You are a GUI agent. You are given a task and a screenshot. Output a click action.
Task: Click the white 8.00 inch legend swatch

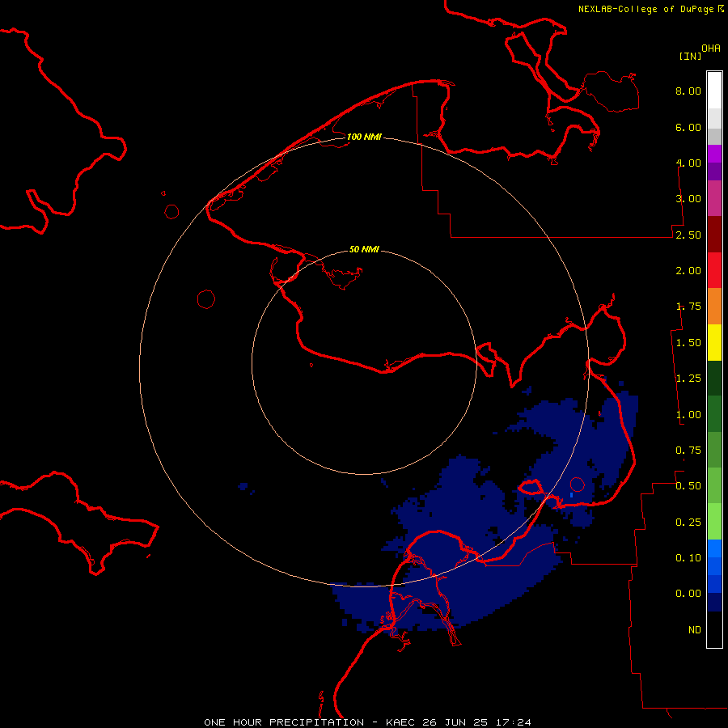click(714, 91)
